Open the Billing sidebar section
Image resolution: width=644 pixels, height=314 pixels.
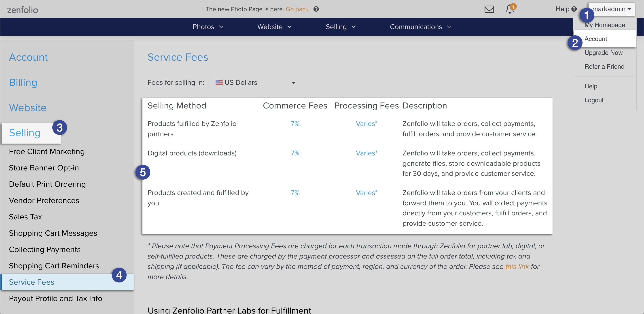click(x=23, y=83)
